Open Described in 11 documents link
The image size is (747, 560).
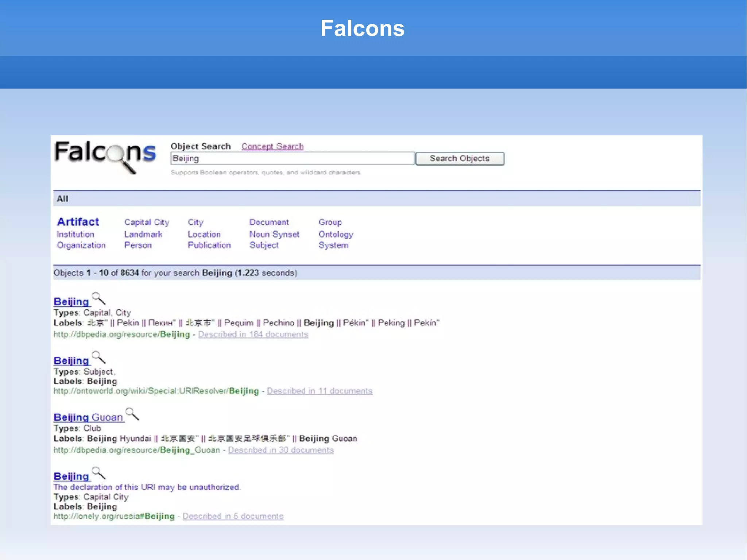(320, 391)
